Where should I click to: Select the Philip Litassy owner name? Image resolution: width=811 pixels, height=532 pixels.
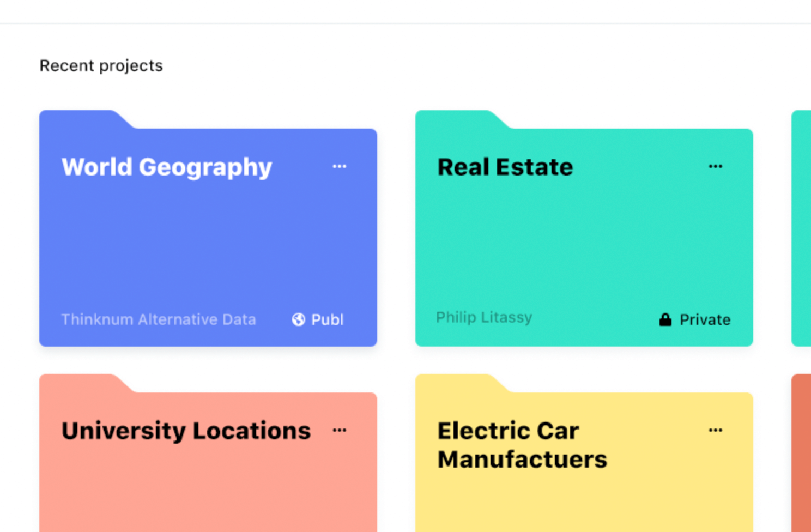click(x=484, y=317)
